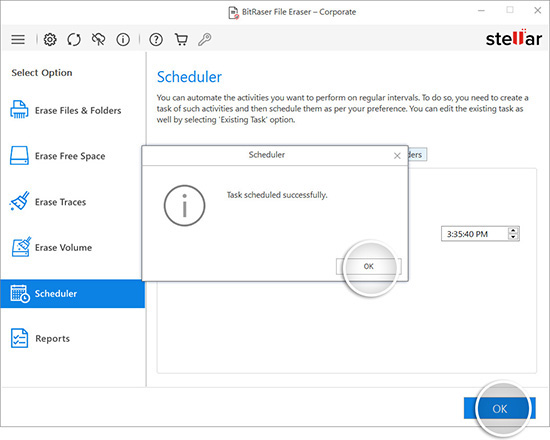Click the Erase Traces brush icon
This screenshot has width=550, height=440.
tap(19, 201)
